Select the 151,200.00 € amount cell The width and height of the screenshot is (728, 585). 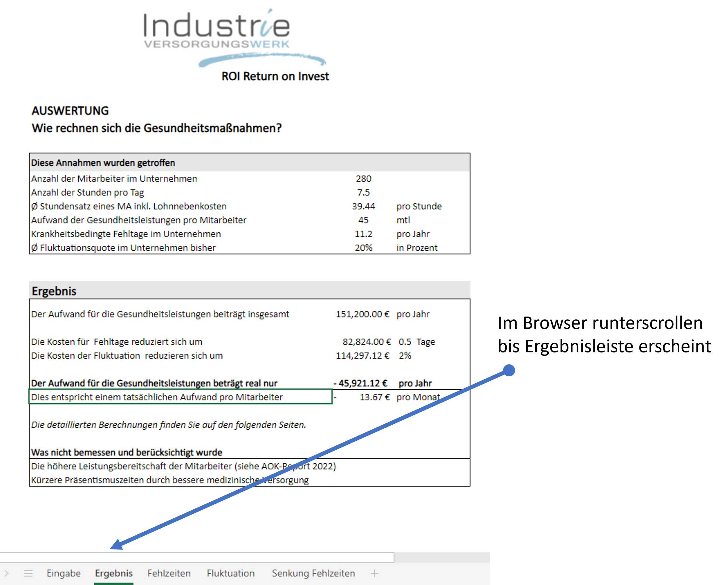coord(362,314)
